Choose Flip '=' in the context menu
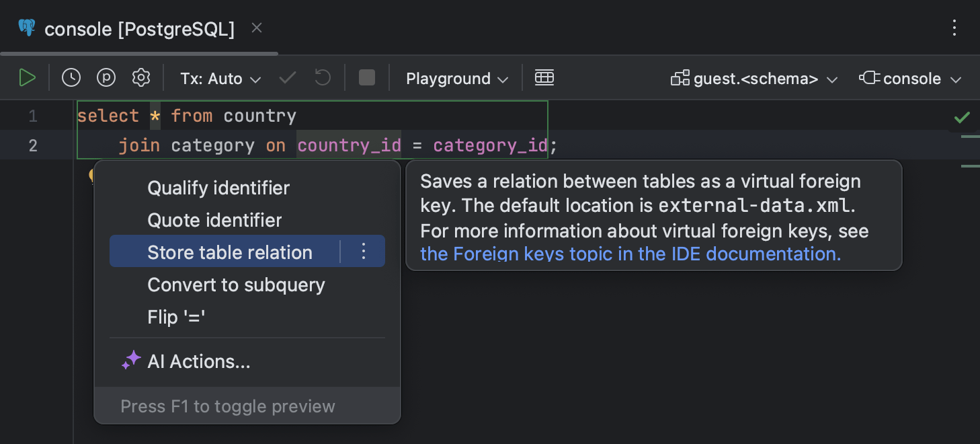980x444 pixels. [177, 316]
